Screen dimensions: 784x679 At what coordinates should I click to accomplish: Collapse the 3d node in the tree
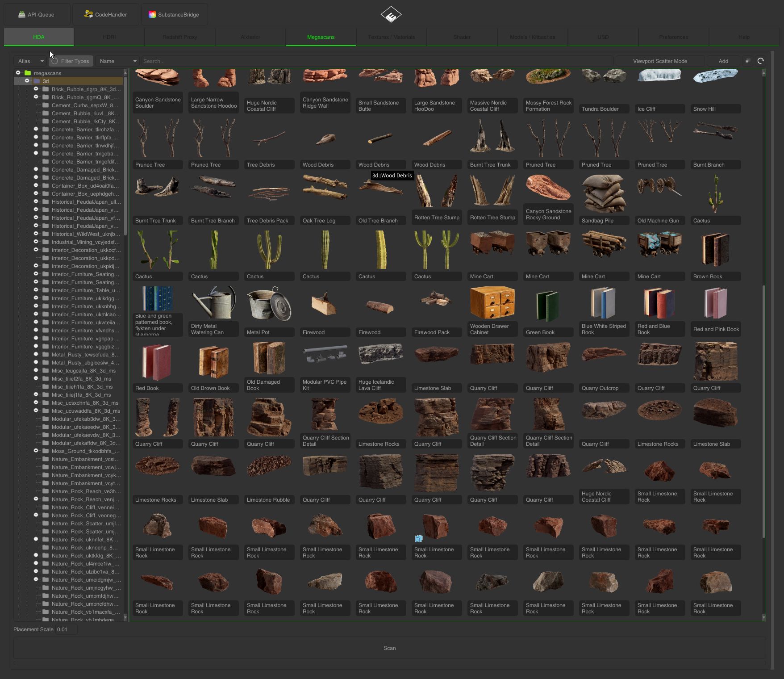(27, 81)
